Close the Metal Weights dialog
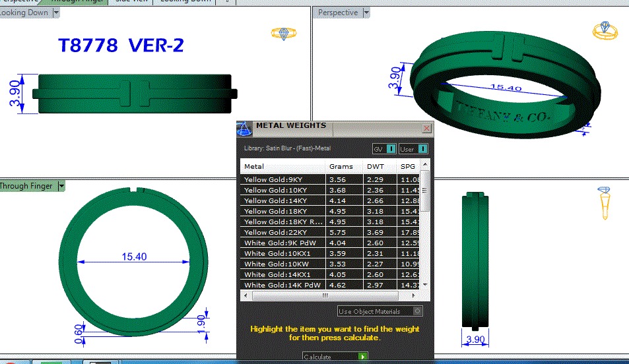Viewport: 629px width, 364px height. [426, 129]
